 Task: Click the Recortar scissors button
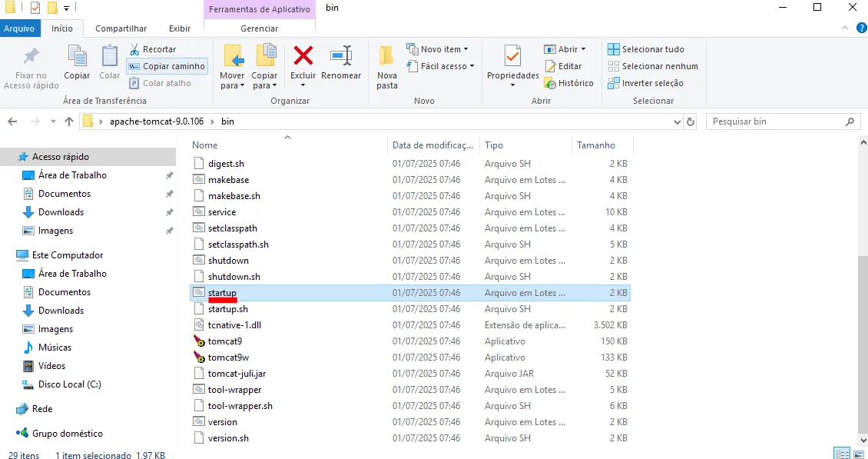[x=152, y=49]
